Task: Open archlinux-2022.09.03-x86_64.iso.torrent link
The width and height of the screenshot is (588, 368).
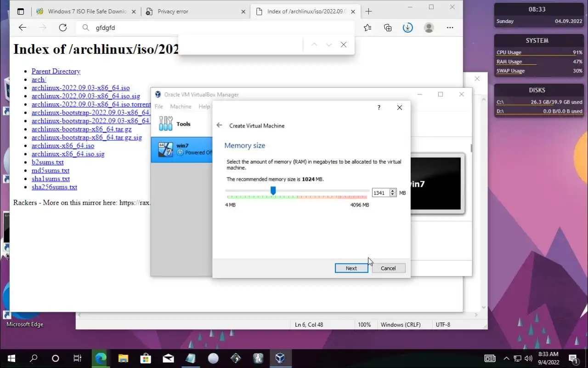Action: point(91,104)
